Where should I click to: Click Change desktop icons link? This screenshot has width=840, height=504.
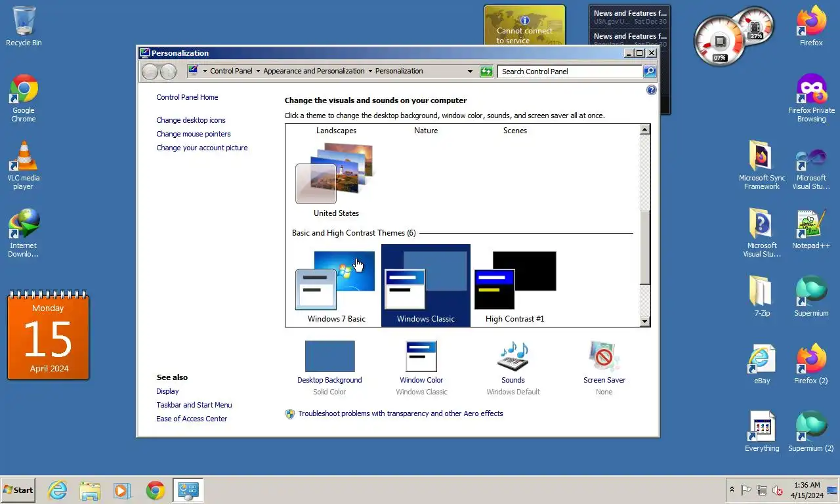click(x=191, y=120)
